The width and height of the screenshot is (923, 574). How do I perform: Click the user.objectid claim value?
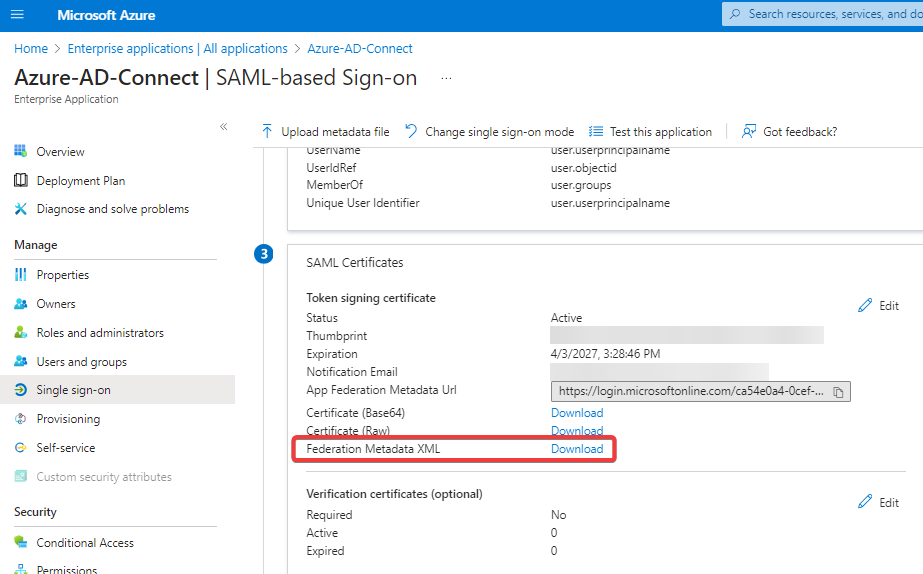pos(583,168)
